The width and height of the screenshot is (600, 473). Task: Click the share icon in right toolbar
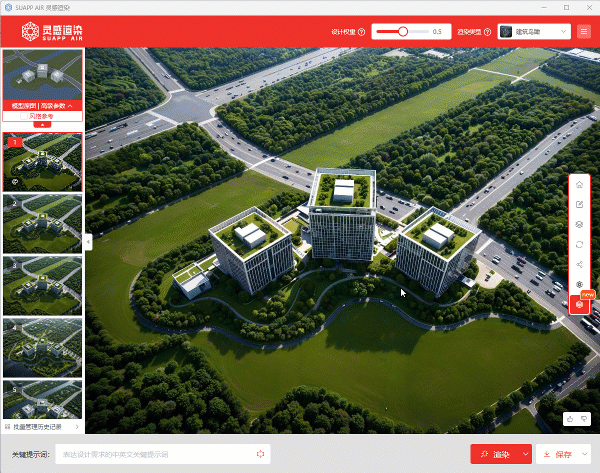[x=580, y=265]
